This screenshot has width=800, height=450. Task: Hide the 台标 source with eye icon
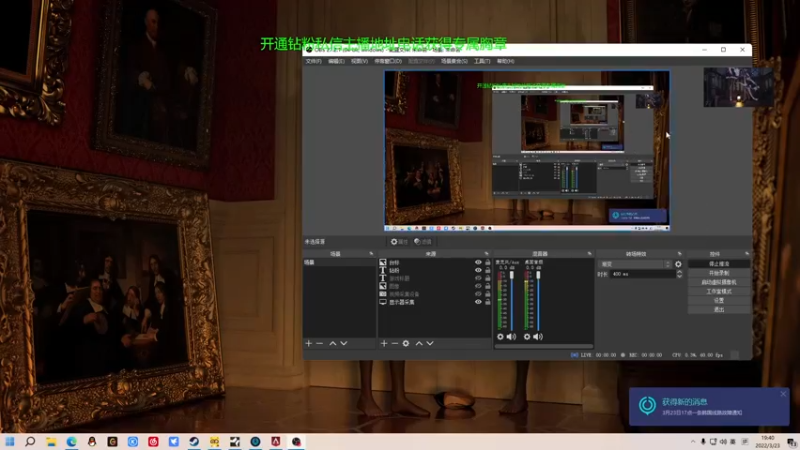tap(478, 262)
